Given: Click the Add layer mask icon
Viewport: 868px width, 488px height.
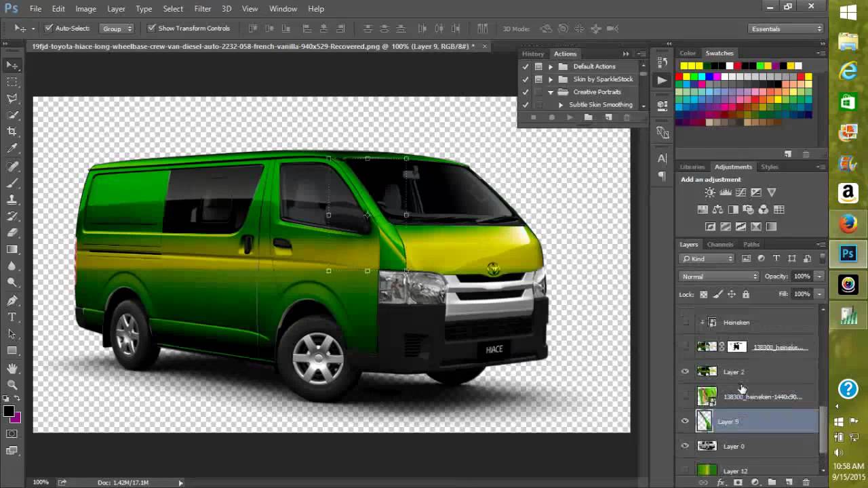Looking at the screenshot, I should pos(737,483).
